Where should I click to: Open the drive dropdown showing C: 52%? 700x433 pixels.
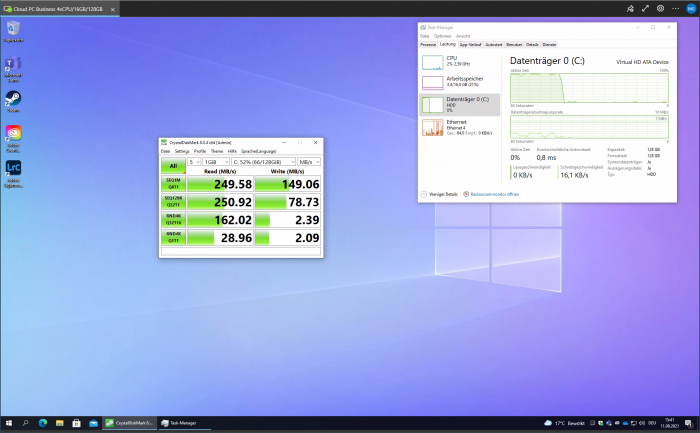point(263,162)
